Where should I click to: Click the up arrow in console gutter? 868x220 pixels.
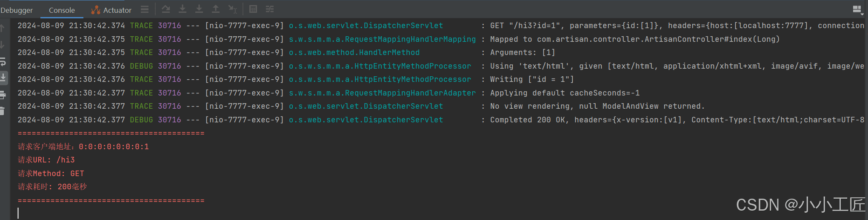pos(3,28)
